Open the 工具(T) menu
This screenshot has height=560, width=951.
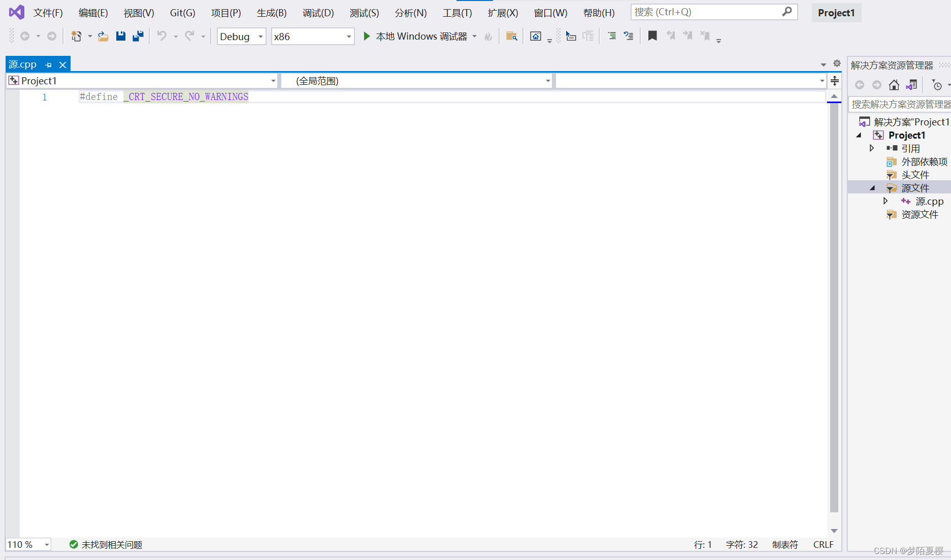click(456, 13)
